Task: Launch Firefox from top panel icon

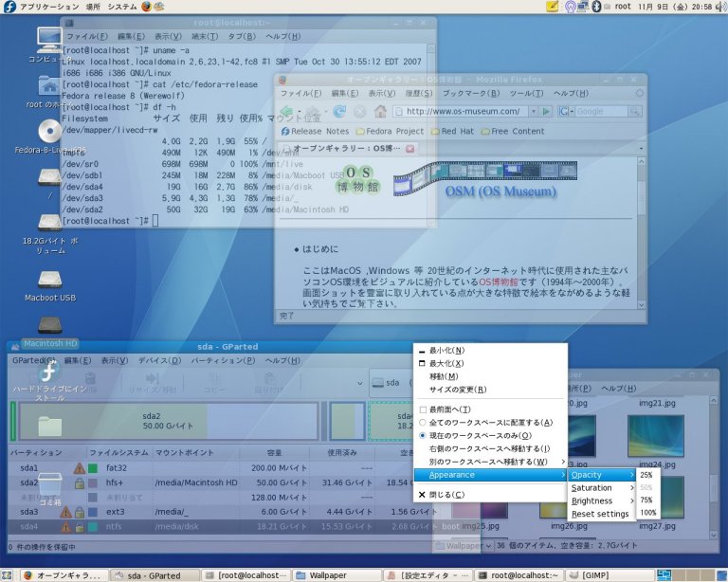Action: tap(147, 7)
